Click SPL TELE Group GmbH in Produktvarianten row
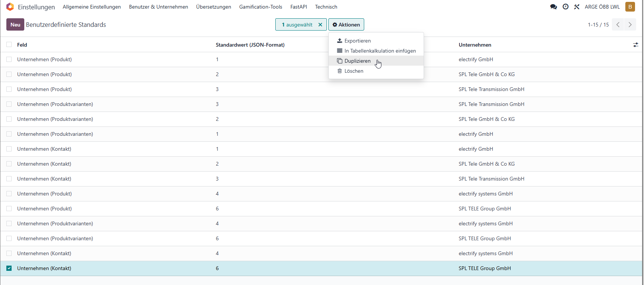 (x=484, y=238)
